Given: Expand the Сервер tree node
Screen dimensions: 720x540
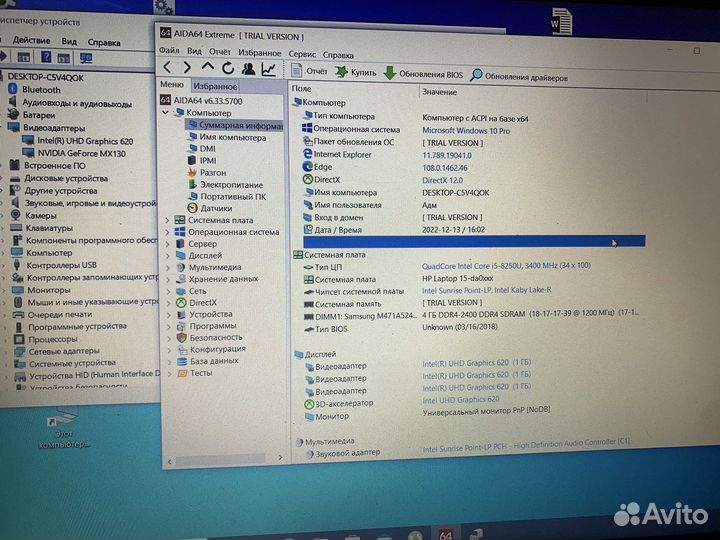Looking at the screenshot, I should [x=168, y=244].
